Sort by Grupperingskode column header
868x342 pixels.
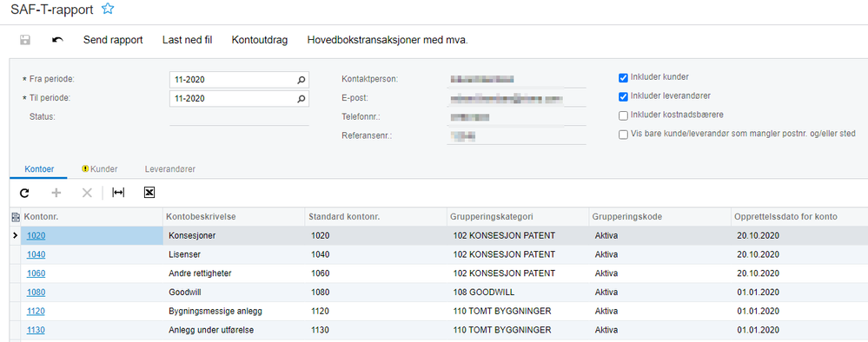659,217
